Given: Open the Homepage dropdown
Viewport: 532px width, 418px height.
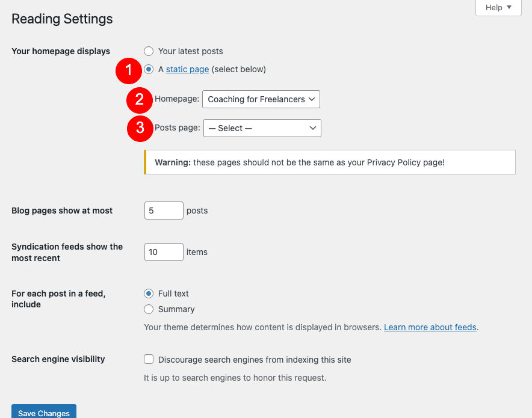Looking at the screenshot, I should (261, 99).
